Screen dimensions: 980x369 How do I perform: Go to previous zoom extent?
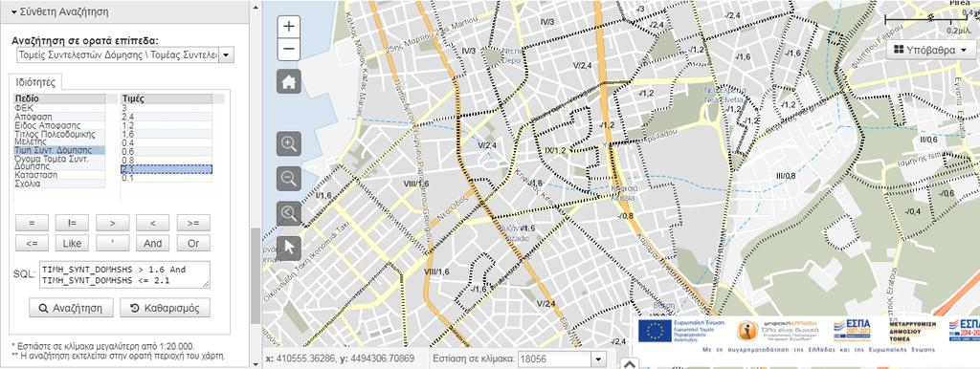click(289, 213)
